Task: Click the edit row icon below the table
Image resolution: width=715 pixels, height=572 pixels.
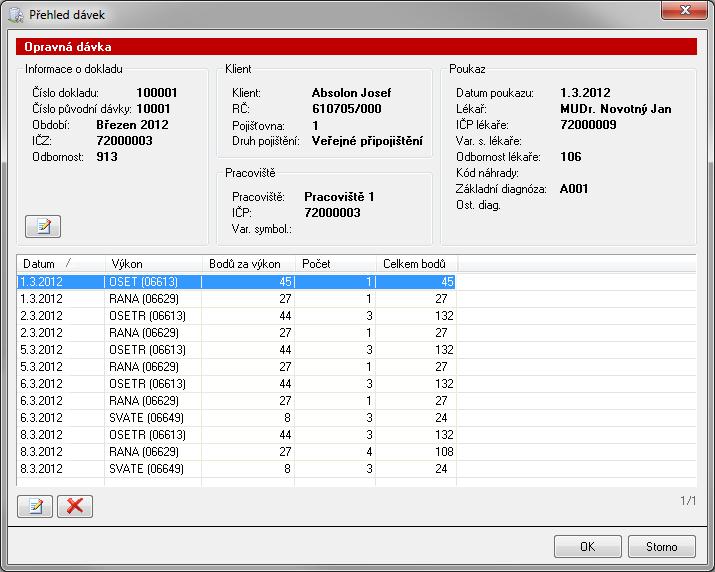Action: coord(35,506)
